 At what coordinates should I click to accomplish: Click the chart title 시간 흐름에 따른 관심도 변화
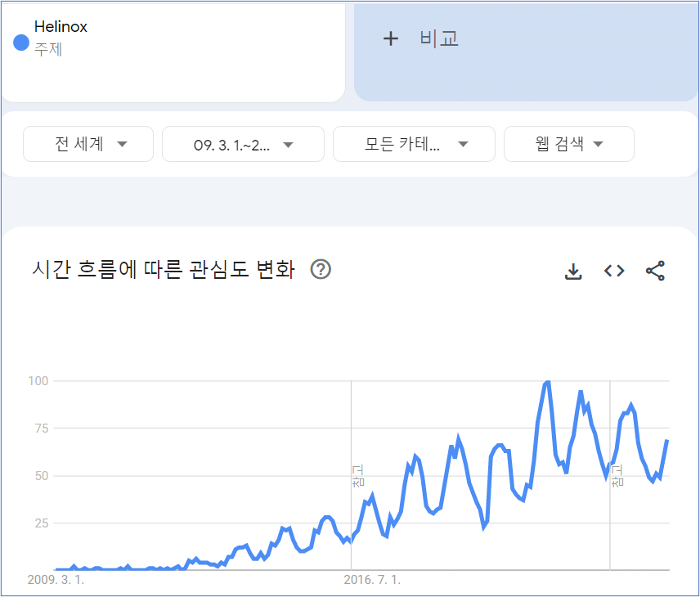click(x=164, y=269)
